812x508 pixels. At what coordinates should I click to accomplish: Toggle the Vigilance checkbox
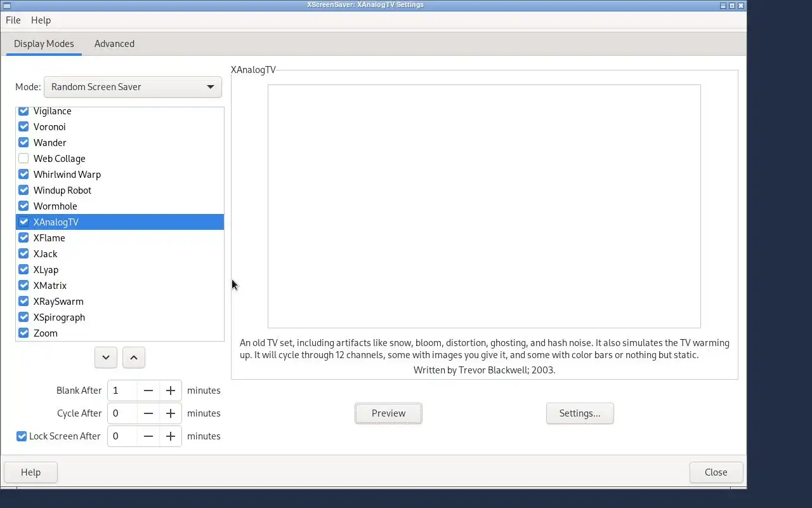pos(23,111)
